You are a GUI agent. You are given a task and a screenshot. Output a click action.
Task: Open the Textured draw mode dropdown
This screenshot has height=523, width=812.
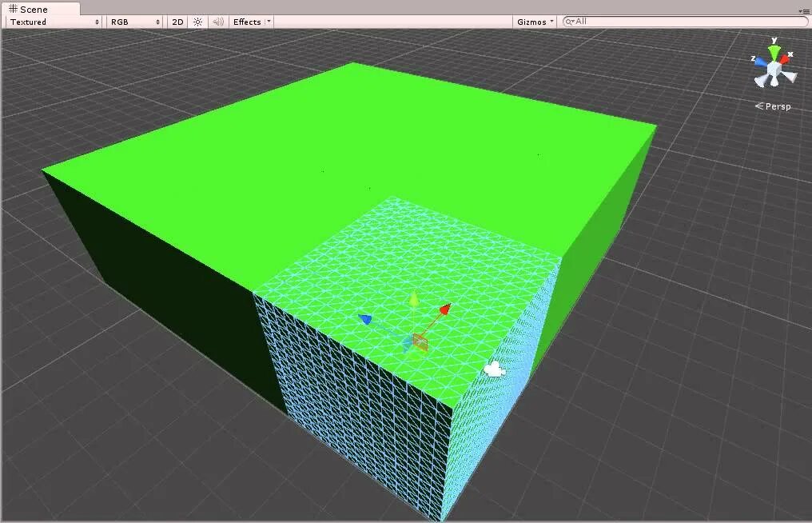point(52,22)
